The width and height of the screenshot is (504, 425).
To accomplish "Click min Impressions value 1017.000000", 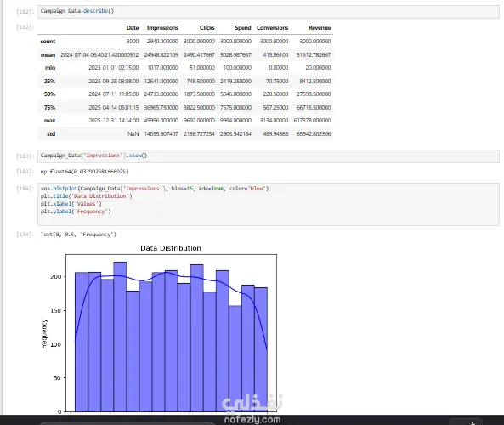I will tap(162, 68).
